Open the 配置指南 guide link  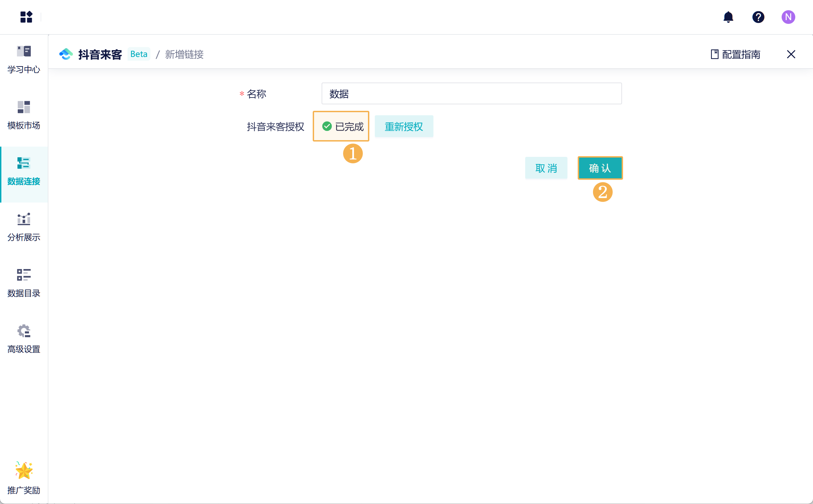[x=736, y=54]
